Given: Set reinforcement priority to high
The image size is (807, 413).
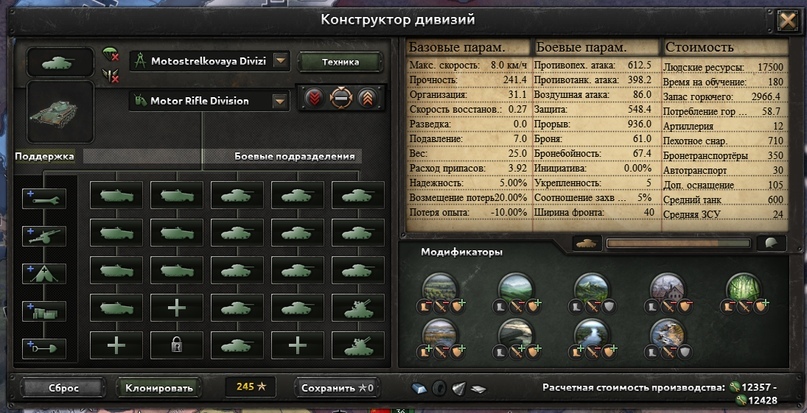Looking at the screenshot, I should click(x=366, y=98).
